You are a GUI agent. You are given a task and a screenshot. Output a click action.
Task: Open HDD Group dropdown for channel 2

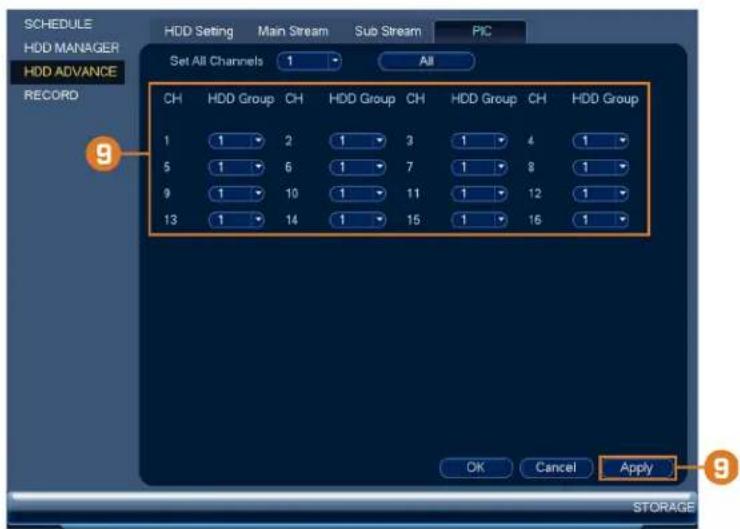pyautogui.click(x=358, y=141)
